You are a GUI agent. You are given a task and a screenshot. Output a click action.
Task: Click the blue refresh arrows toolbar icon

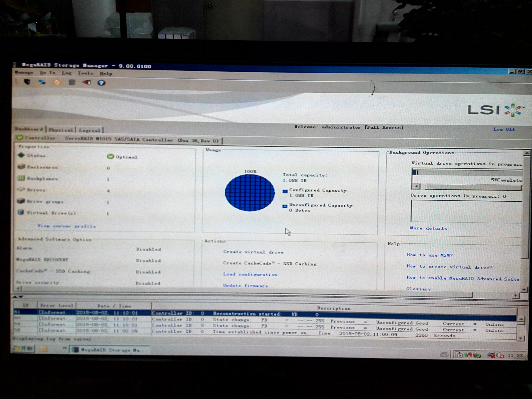click(x=42, y=82)
